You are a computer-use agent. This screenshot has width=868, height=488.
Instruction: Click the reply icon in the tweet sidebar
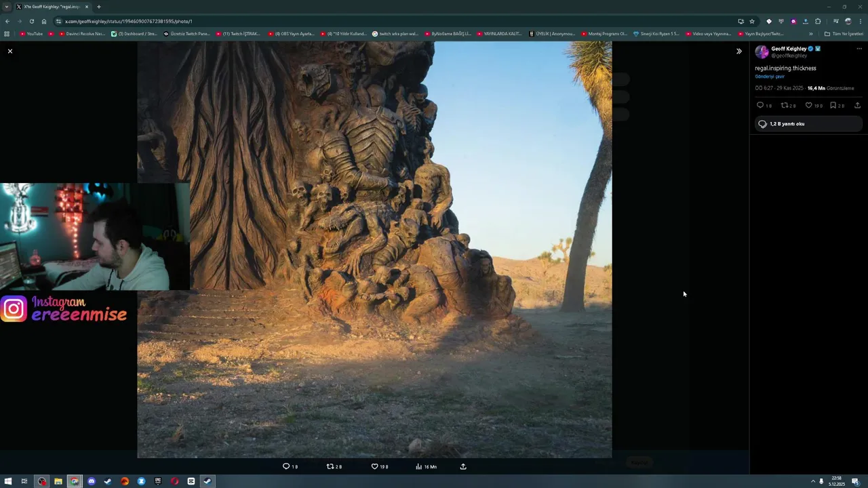tap(760, 105)
